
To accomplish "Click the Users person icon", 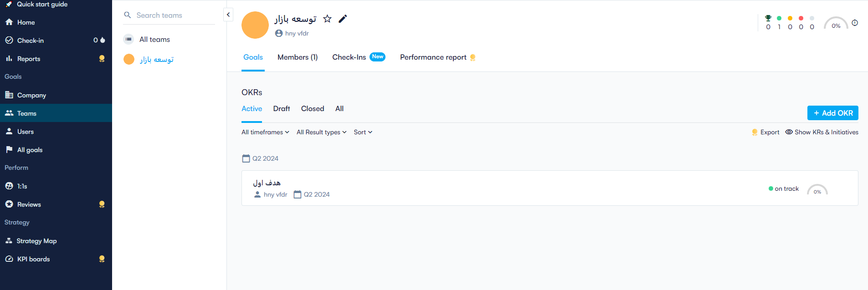I will (9, 131).
